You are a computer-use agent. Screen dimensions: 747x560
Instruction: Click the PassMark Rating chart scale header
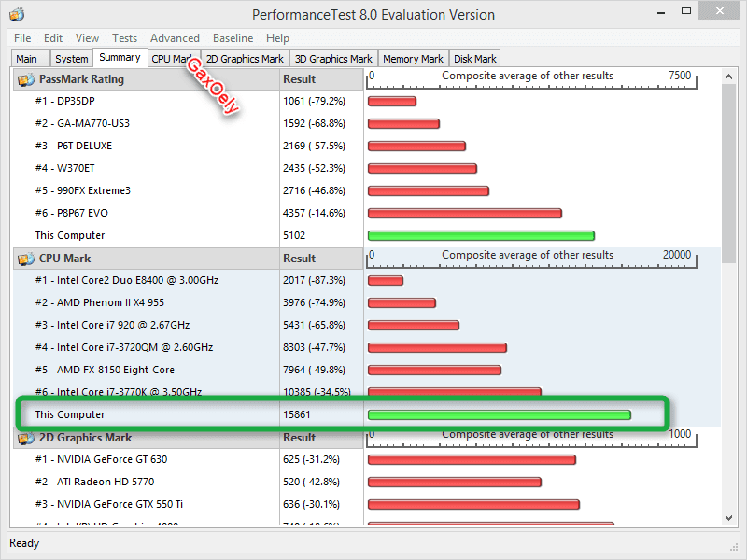[531, 79]
